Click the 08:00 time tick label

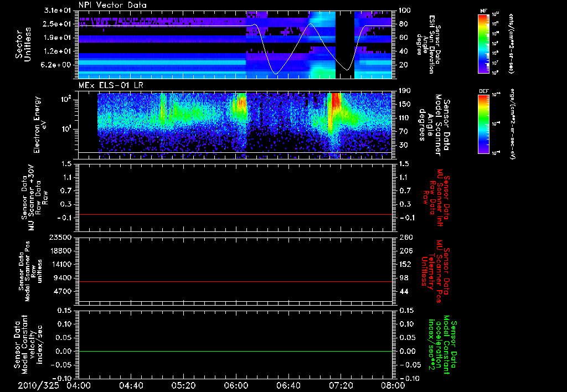point(393,385)
